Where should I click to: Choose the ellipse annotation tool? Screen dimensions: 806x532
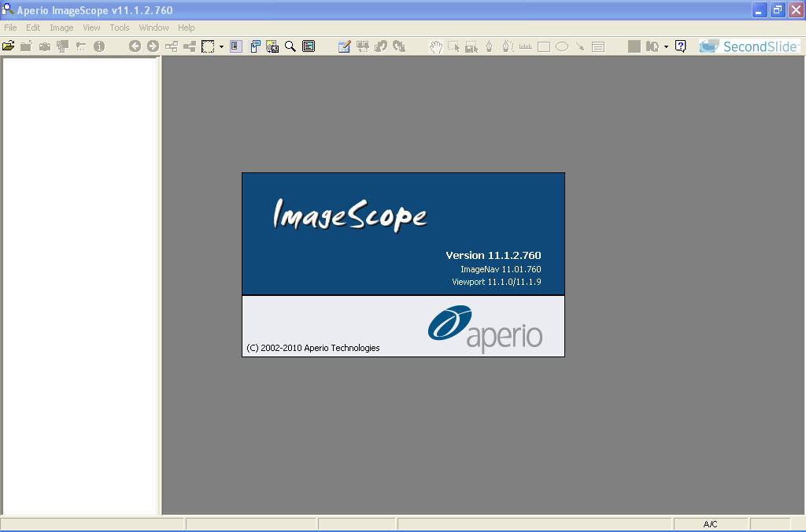(x=562, y=46)
